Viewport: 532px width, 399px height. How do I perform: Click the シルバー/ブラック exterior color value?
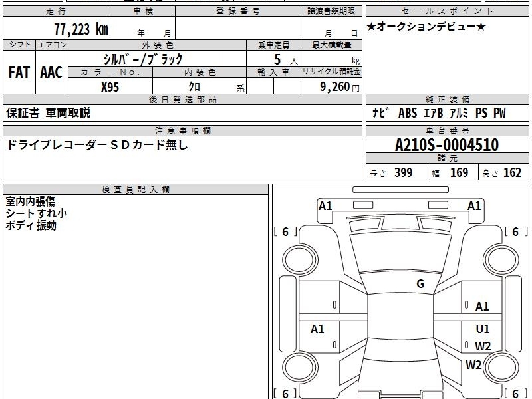click(x=143, y=59)
